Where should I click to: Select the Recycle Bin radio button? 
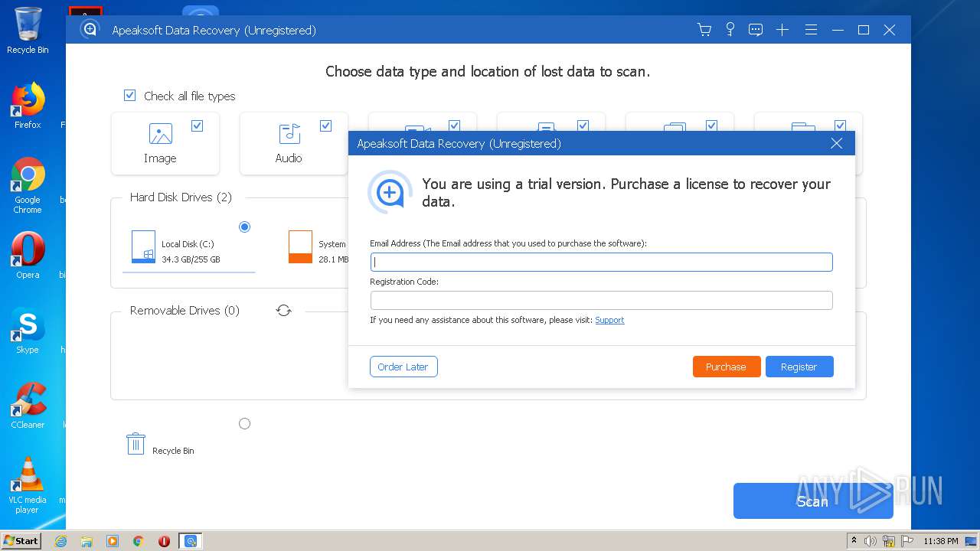(244, 423)
